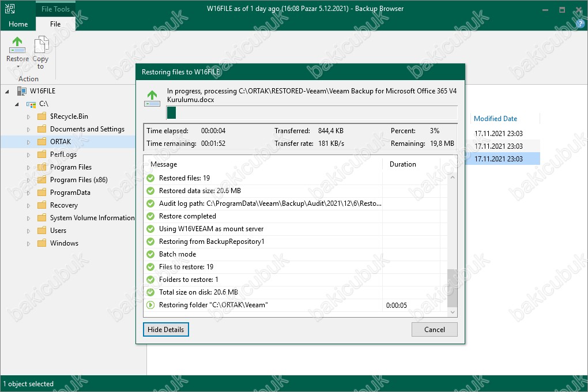Image resolution: width=588 pixels, height=392 pixels.
Task: Sort by the Modified Date column header
Action: (495, 119)
